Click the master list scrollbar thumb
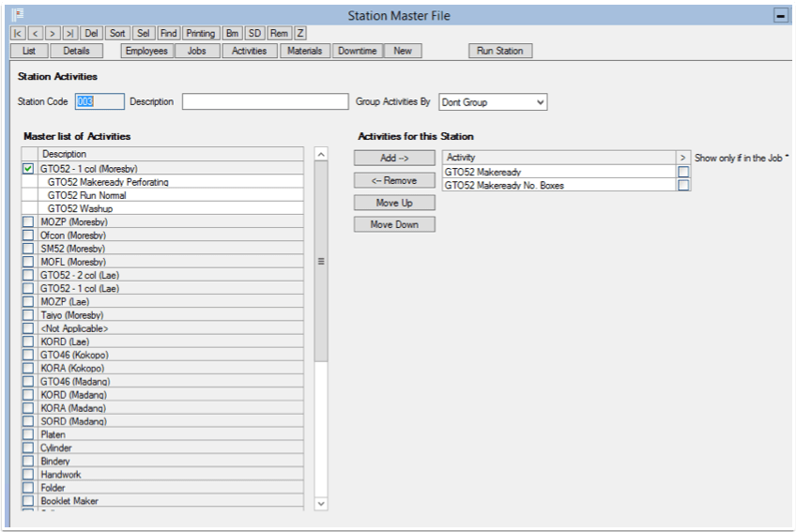The width and height of the screenshot is (796, 532). pyautogui.click(x=321, y=262)
